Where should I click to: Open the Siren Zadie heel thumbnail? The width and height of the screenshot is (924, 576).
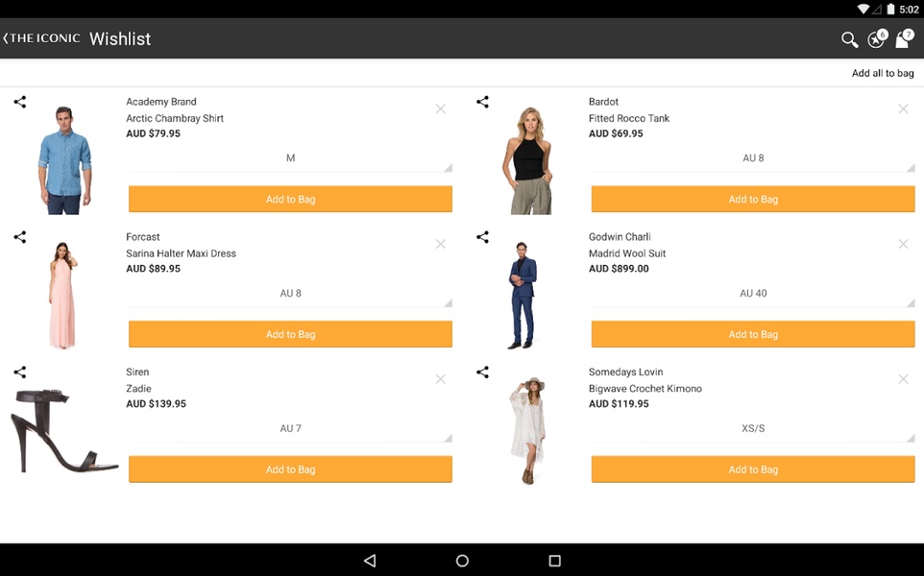(63, 430)
